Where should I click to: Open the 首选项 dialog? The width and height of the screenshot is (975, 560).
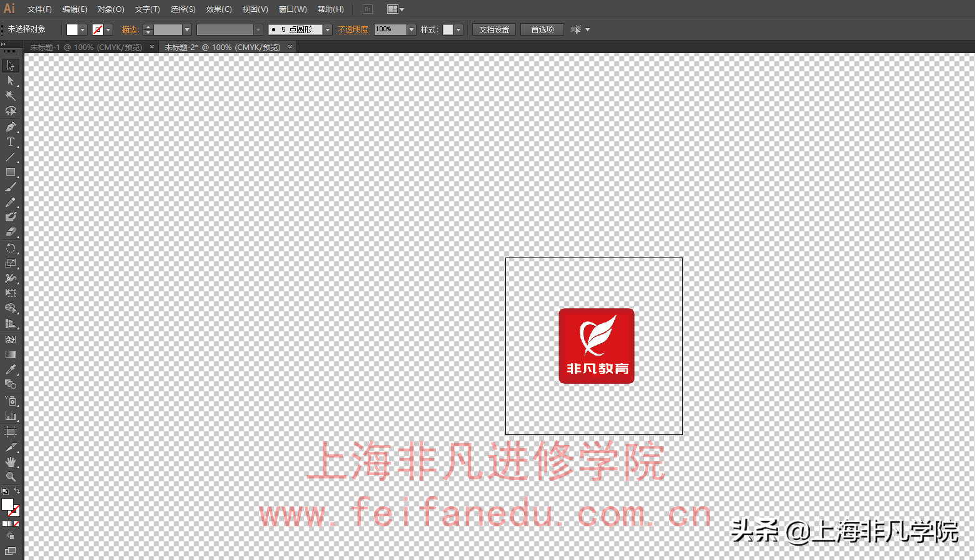pyautogui.click(x=542, y=29)
